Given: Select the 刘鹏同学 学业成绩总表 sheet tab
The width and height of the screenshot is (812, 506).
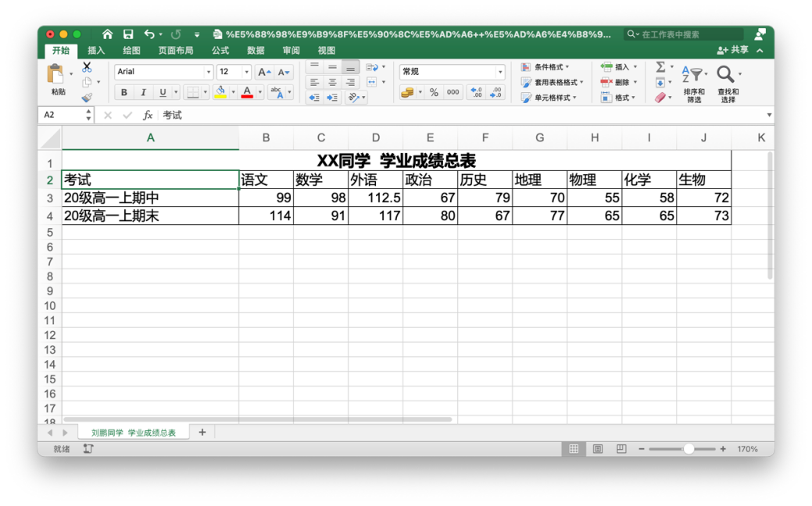Looking at the screenshot, I should point(133,433).
